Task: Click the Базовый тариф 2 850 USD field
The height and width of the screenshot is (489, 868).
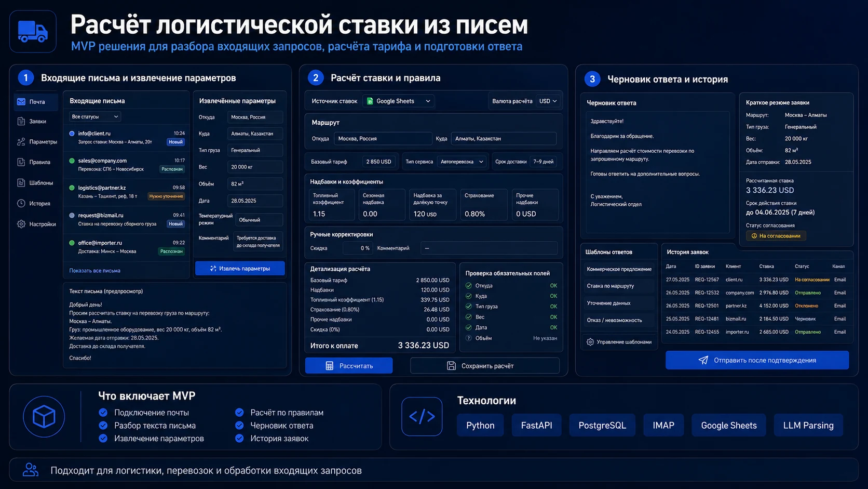Action: point(378,162)
